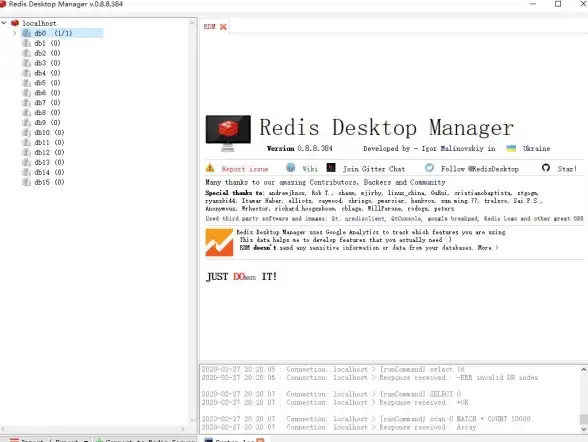This screenshot has width=588, height=442.
Task: Click the localhost Redis server icon
Action: click(x=15, y=23)
